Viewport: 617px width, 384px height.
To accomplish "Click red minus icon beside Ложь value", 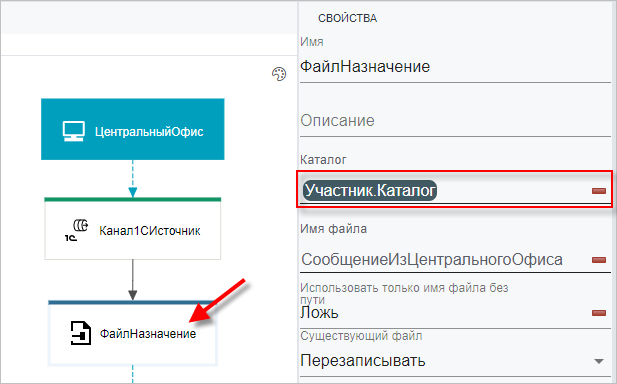I will tap(599, 313).
